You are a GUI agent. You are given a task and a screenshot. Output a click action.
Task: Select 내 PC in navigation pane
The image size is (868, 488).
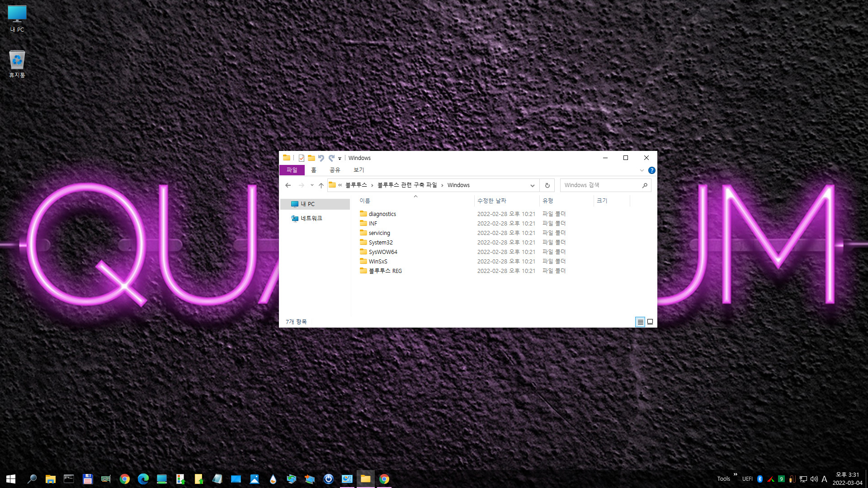[x=315, y=204]
